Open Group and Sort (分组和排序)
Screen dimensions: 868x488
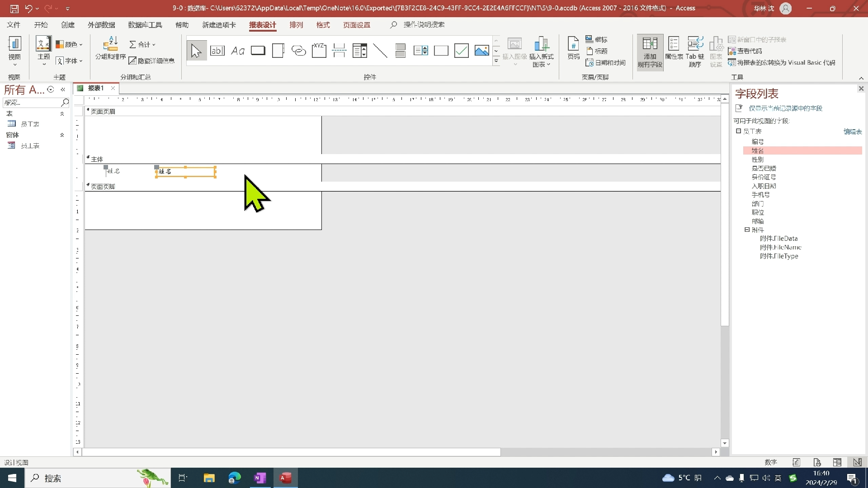coord(110,49)
